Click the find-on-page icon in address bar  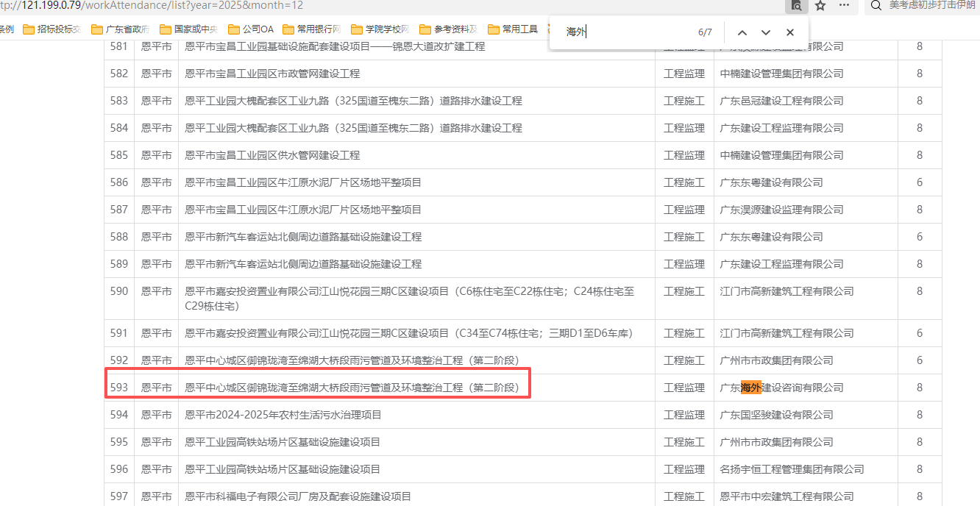pyautogui.click(x=795, y=5)
